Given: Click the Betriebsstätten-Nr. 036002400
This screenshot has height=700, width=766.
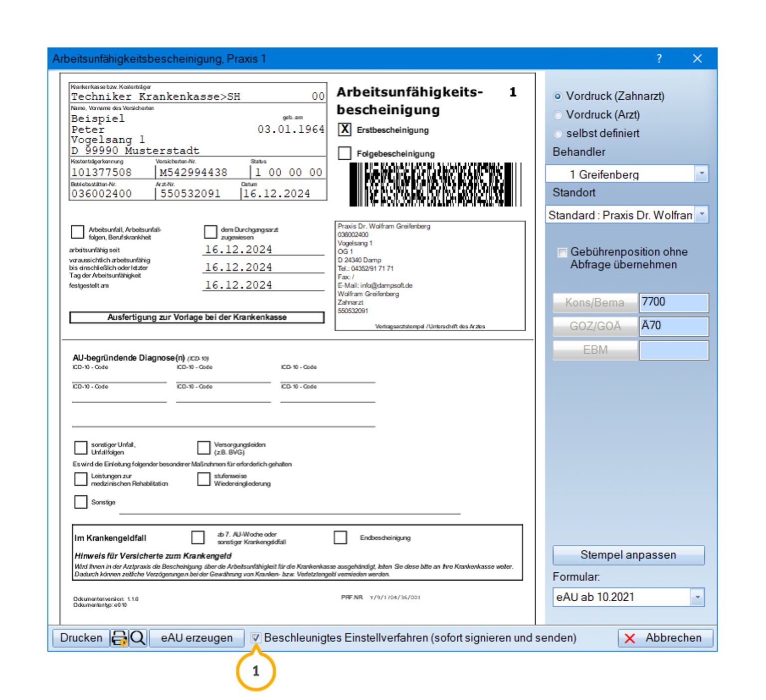Looking at the screenshot, I should pos(102,194).
